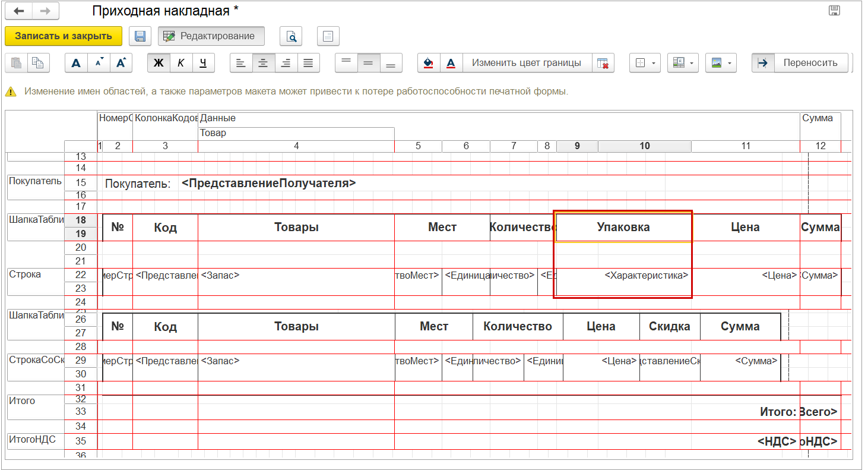This screenshot has height=470, width=868.
Task: Enable center text alignment
Action: 263,62
